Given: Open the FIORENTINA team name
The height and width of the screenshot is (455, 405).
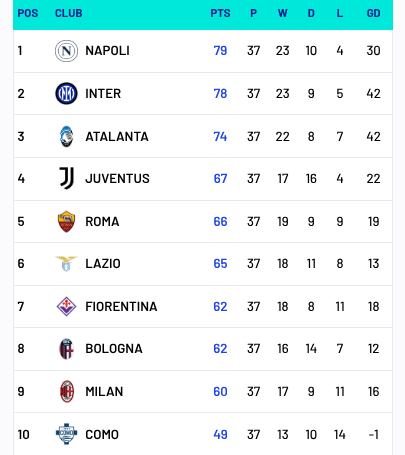Looking at the screenshot, I should click(121, 307).
